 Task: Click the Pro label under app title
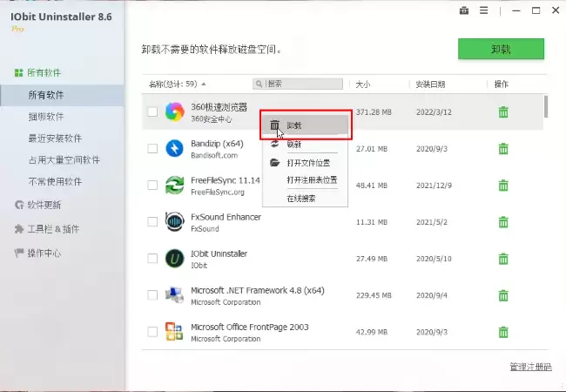[17, 29]
